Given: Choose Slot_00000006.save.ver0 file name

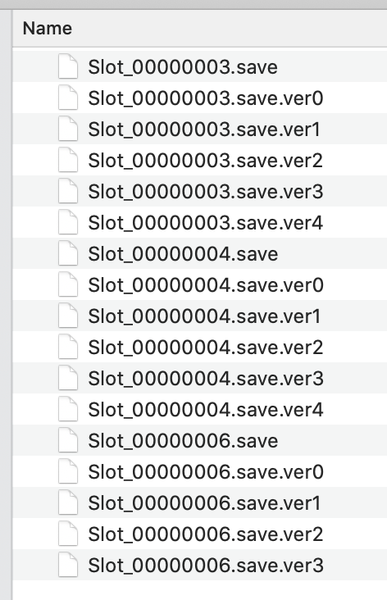Looking at the screenshot, I should coord(206,472).
